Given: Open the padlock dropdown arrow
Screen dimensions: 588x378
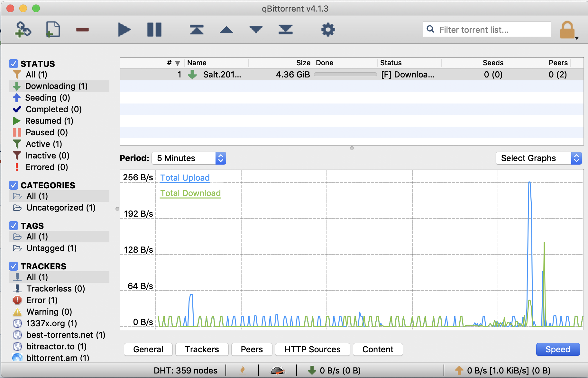Looking at the screenshot, I should [577, 38].
